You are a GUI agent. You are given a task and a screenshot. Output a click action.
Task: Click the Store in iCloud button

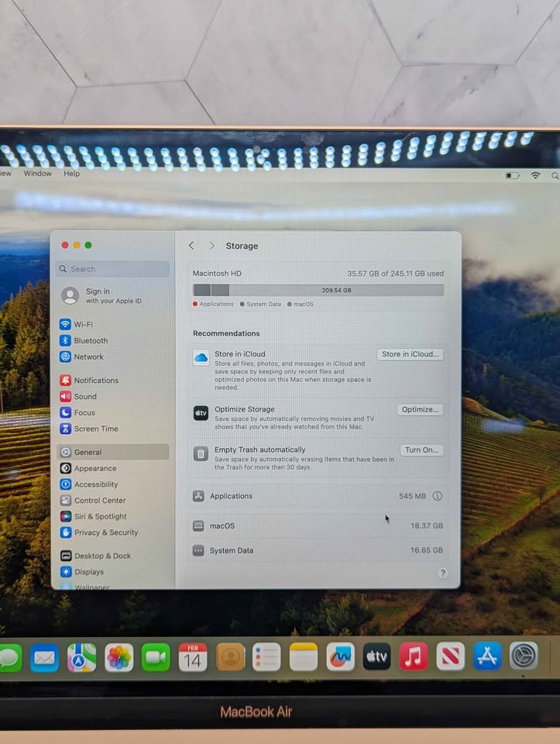click(411, 354)
